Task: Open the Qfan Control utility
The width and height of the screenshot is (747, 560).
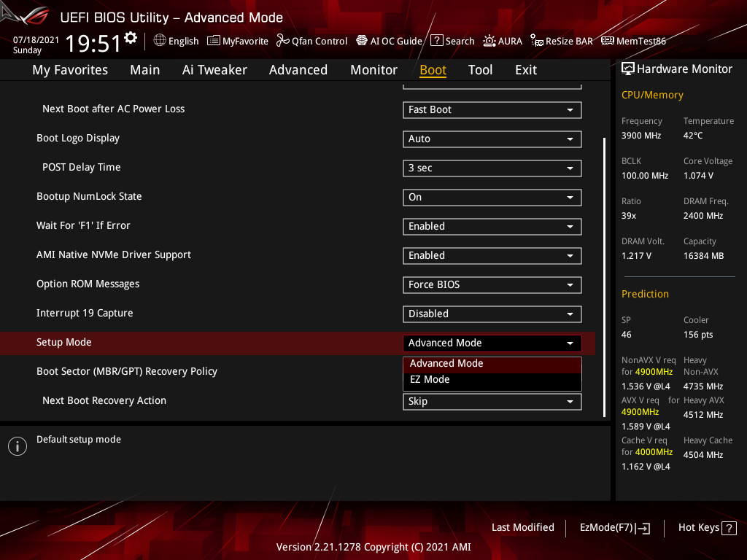Action: (311, 41)
